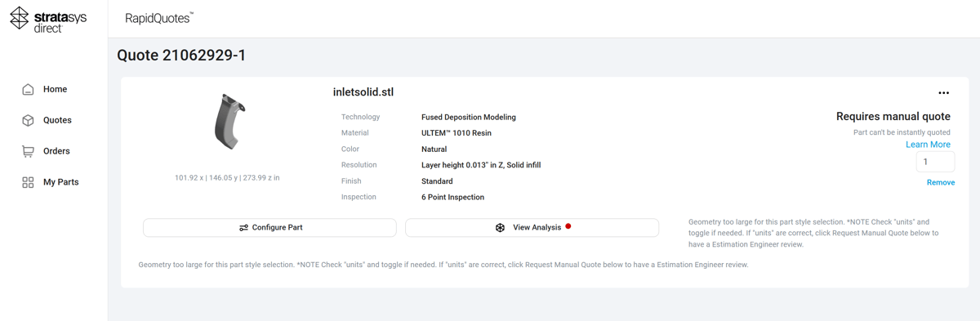Click the inletsolid.stl part thumbnail
Viewport: 980px width, 321px height.
229,122
